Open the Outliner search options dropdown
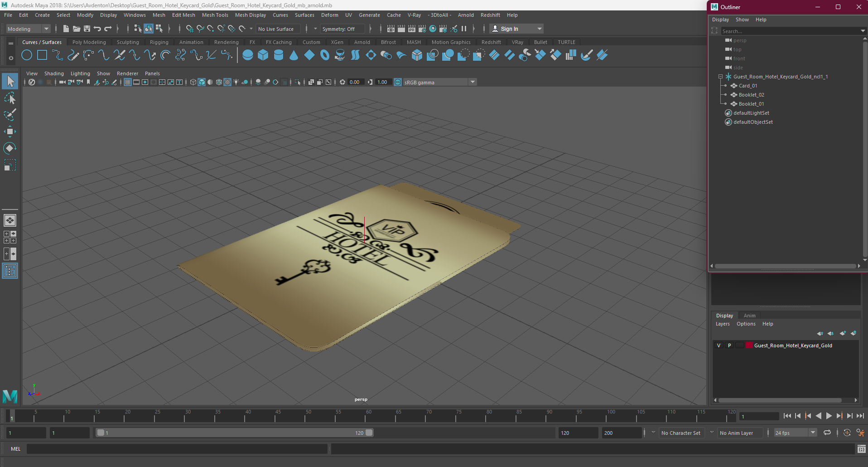The height and width of the screenshot is (467, 868). pyautogui.click(x=863, y=31)
